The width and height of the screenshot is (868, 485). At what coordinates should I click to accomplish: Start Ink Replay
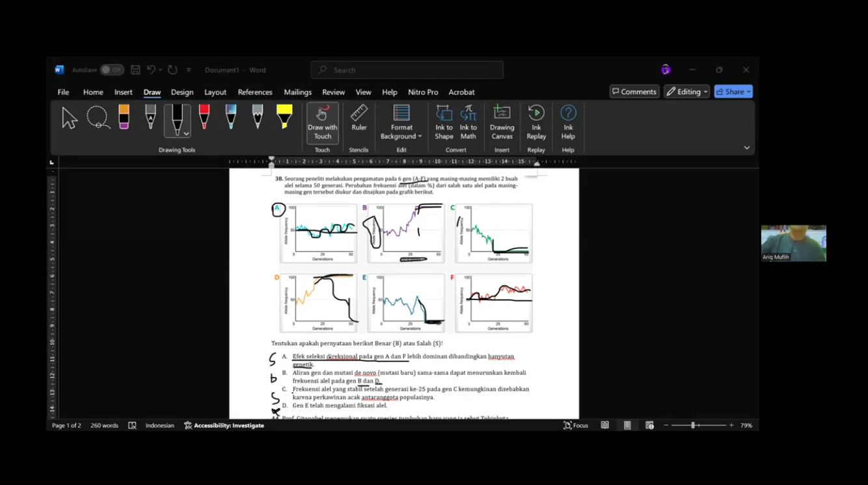tap(536, 122)
